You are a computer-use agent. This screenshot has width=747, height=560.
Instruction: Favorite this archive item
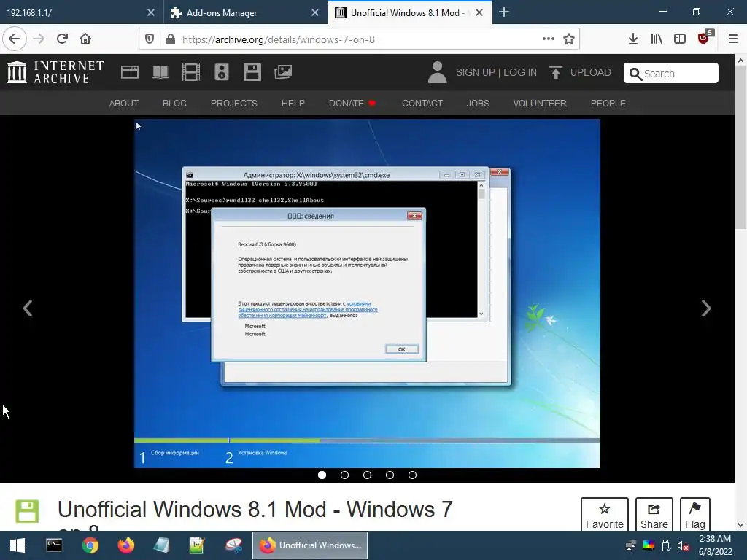coord(605,514)
